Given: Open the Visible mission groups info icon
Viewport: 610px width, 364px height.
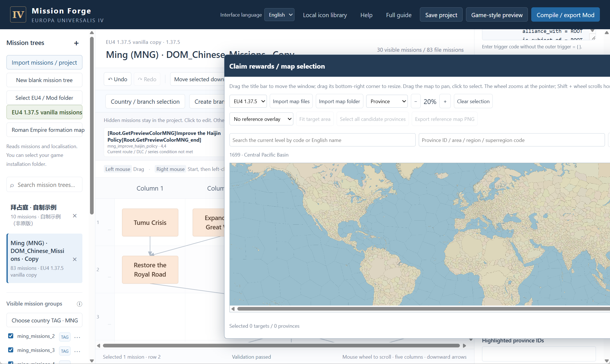Looking at the screenshot, I should pos(79,304).
